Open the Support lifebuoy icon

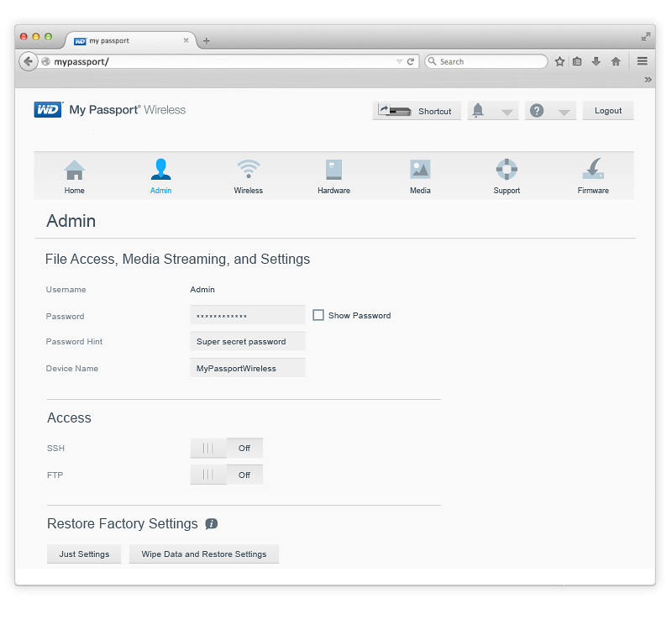507,170
